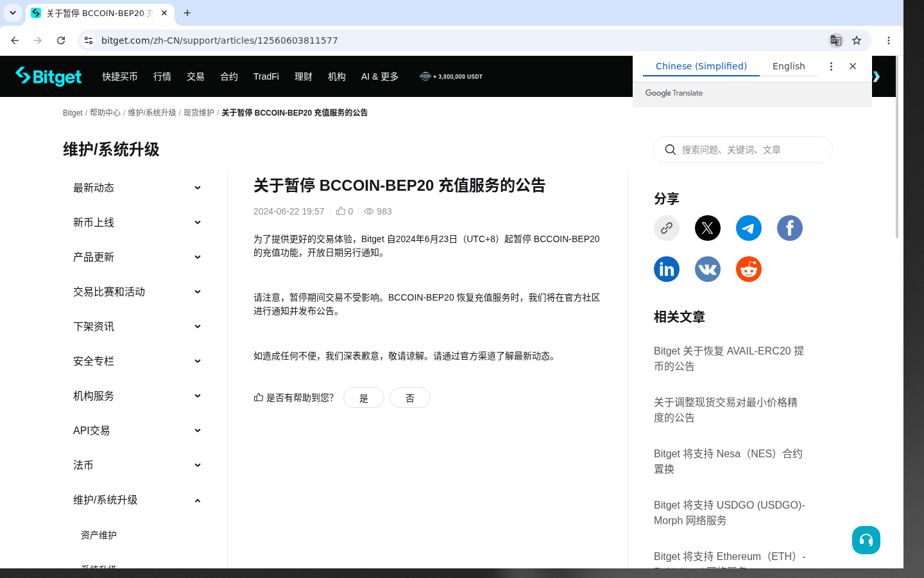This screenshot has width=924, height=578.
Task: Expand the 机构服务 sidebar section
Action: pos(137,396)
